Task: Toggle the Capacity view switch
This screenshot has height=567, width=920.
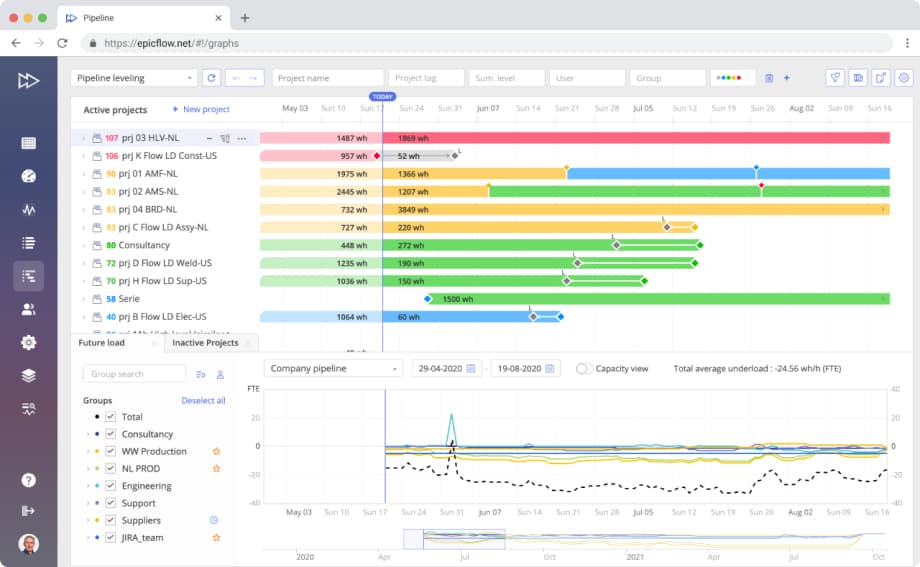Action: pyautogui.click(x=584, y=369)
